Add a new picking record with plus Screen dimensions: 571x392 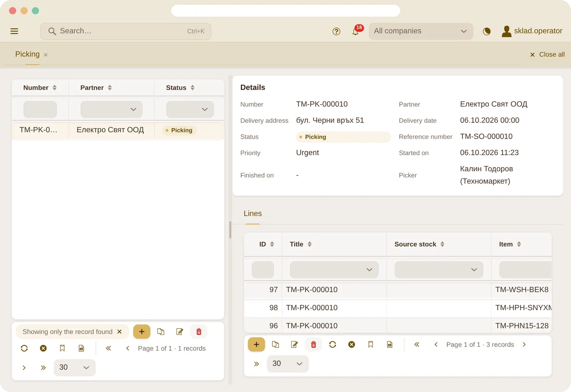142,332
